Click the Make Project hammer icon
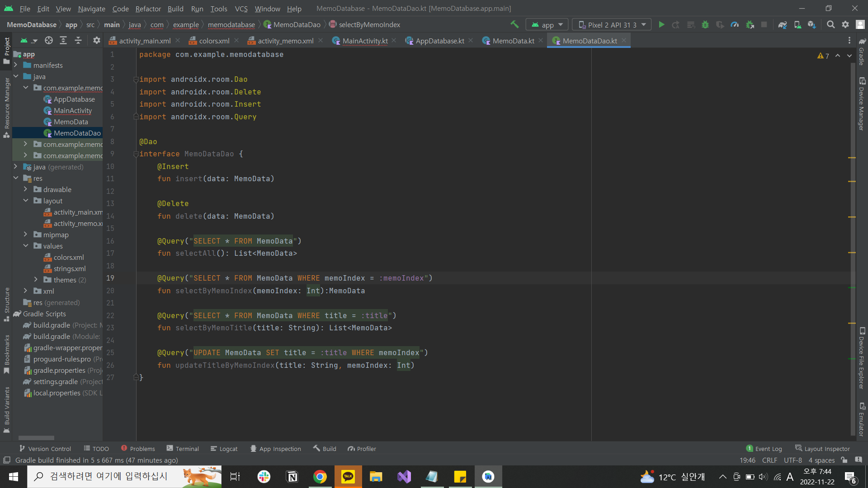Screen dimensions: 868x488 click(514, 24)
